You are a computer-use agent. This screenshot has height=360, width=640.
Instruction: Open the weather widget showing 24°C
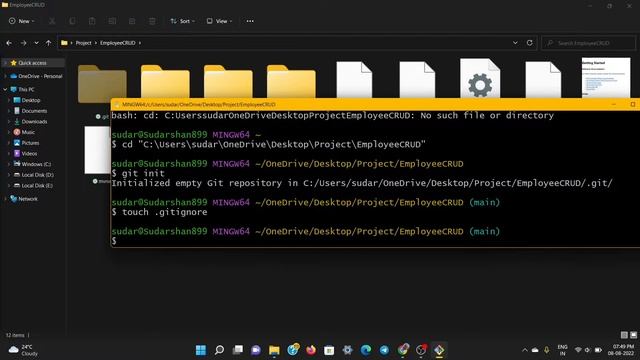click(x=24, y=350)
